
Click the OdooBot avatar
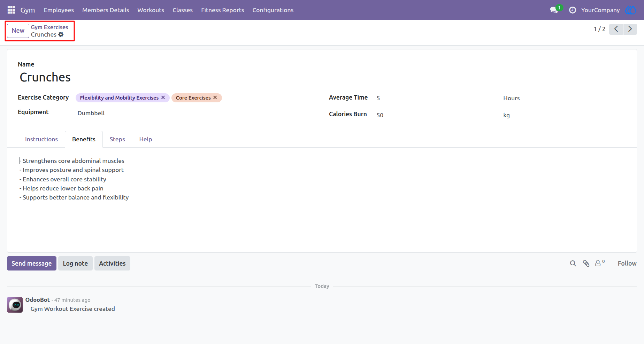[15, 305]
